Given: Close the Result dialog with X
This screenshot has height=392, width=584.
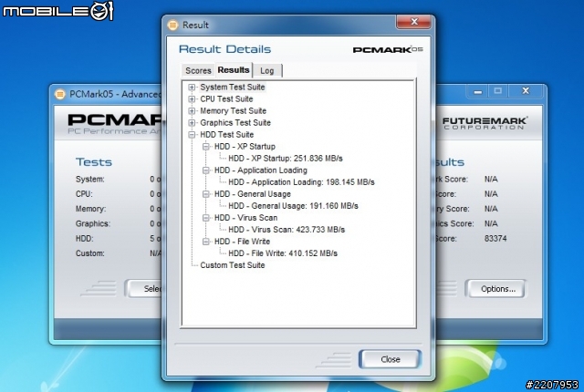Looking at the screenshot, I should click(x=413, y=22).
